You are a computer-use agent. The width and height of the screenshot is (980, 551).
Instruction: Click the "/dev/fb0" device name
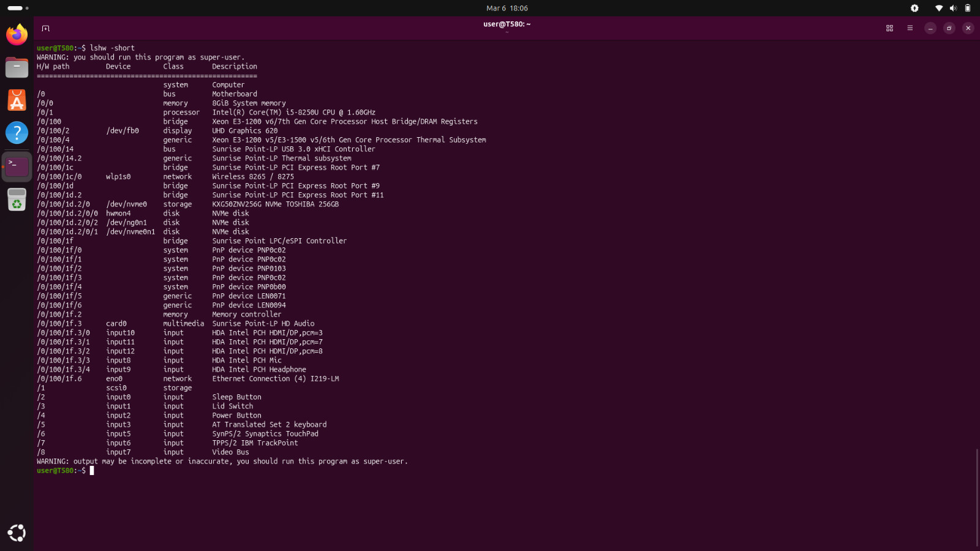(123, 130)
